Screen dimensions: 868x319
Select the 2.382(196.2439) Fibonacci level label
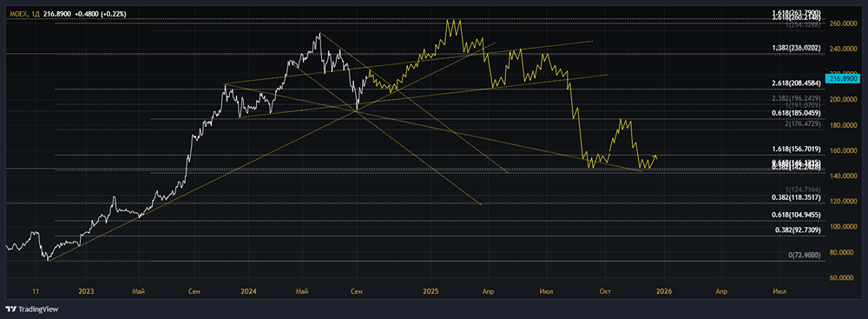796,98
